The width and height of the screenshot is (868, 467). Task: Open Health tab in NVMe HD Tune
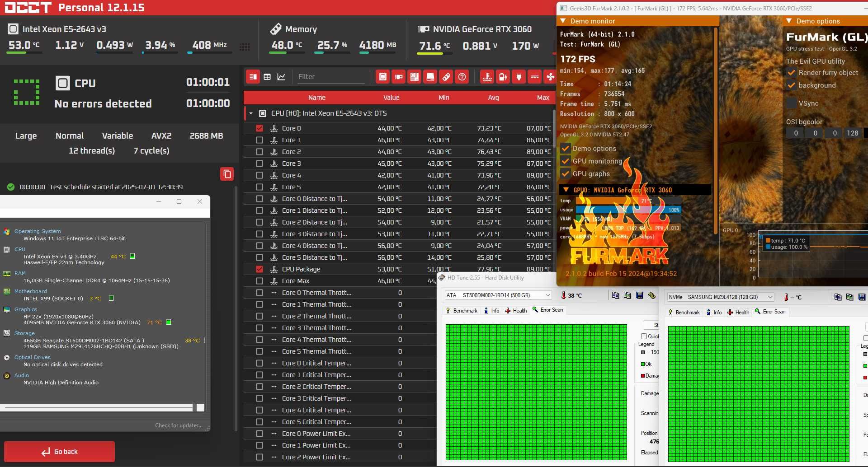tap(738, 313)
